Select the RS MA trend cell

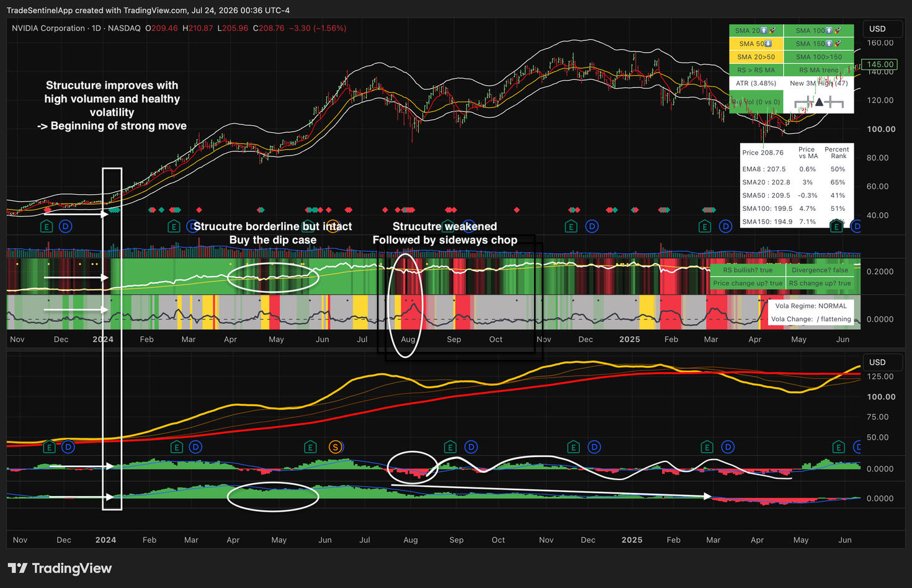coord(819,70)
